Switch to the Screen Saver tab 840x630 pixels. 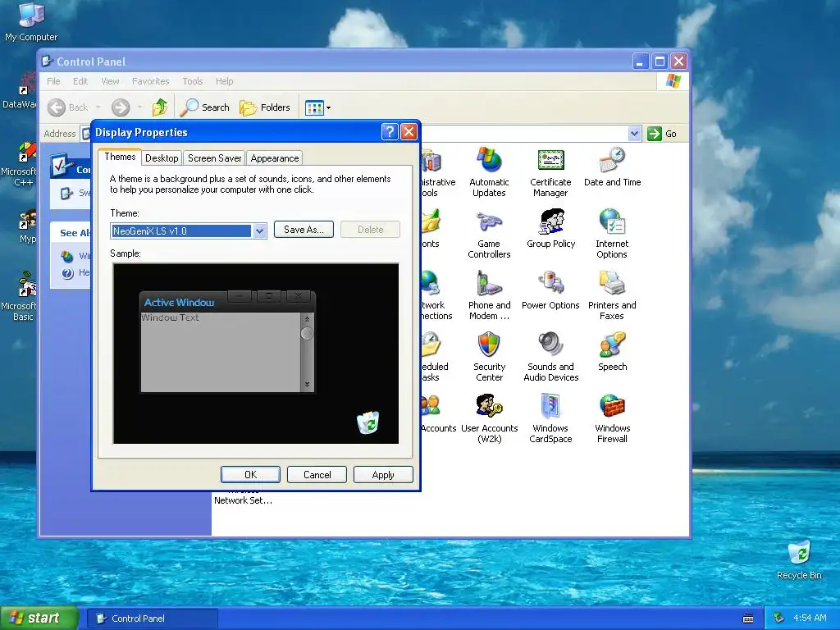tap(214, 158)
